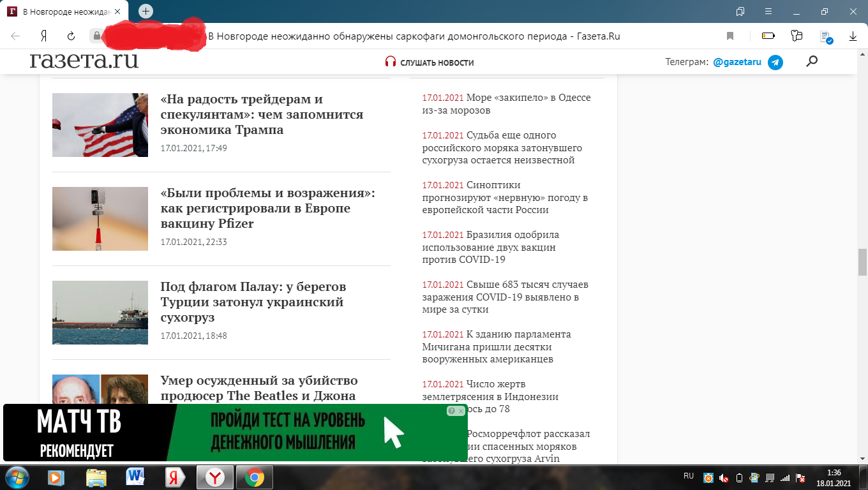Click the sunken cargo ship thumbnail
The height and width of the screenshot is (490, 868).
coord(100,313)
